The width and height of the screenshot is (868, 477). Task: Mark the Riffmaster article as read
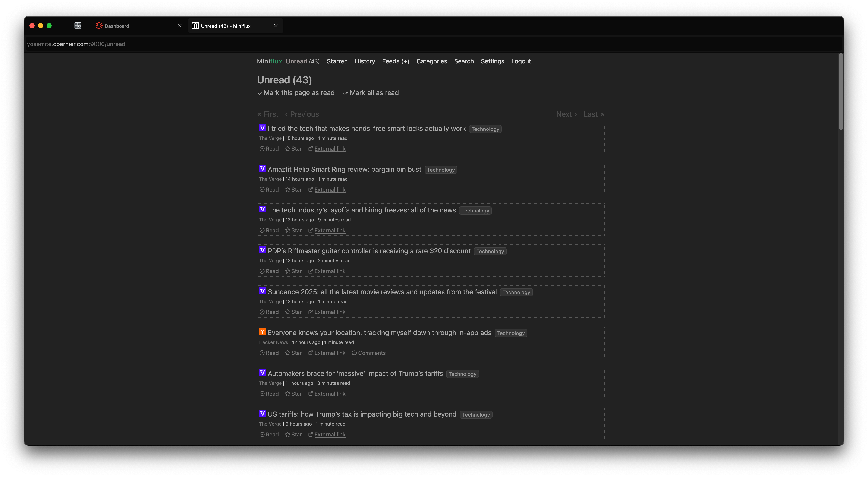click(x=269, y=271)
